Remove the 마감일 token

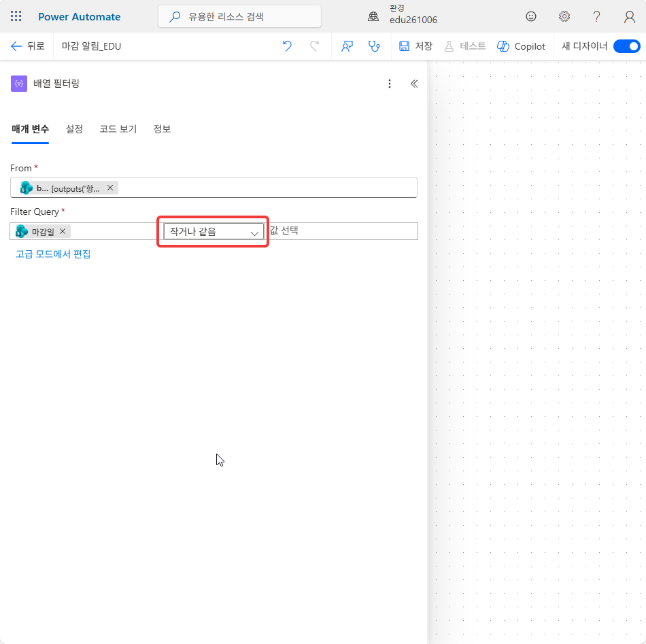[x=63, y=231]
